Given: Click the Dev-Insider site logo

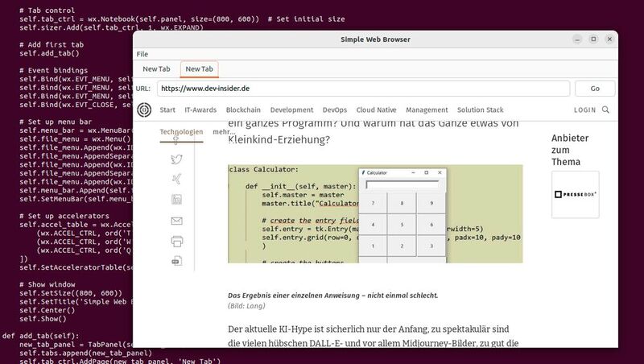Looking at the screenshot, I should [x=144, y=110].
